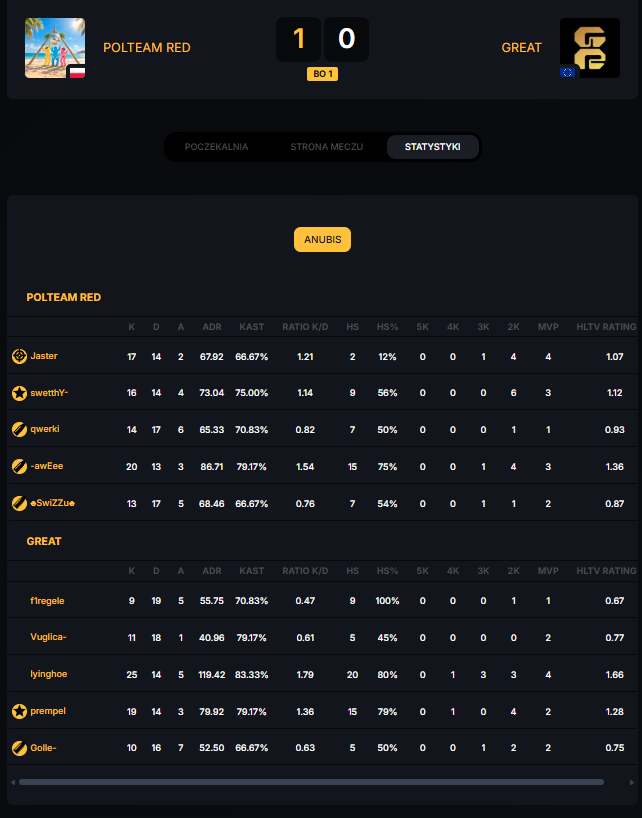The image size is (642, 818).
Task: Select the ANUBIS map button
Action: point(322,239)
